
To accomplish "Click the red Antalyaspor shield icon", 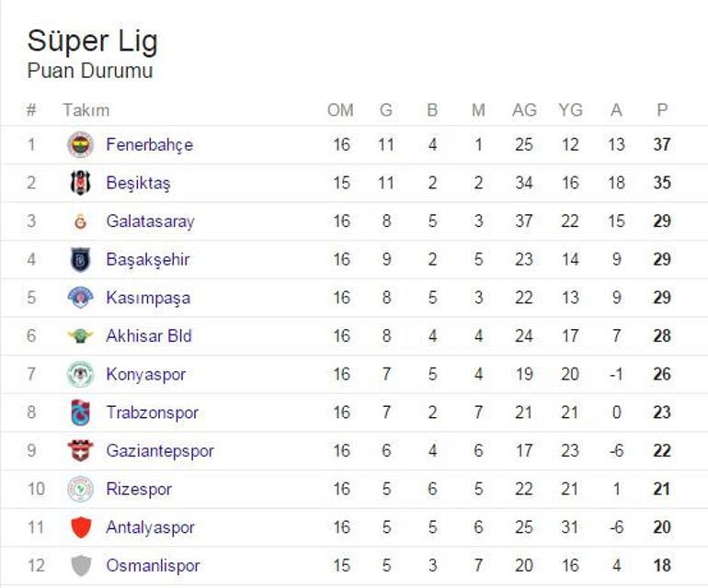I will pyautogui.click(x=81, y=527).
